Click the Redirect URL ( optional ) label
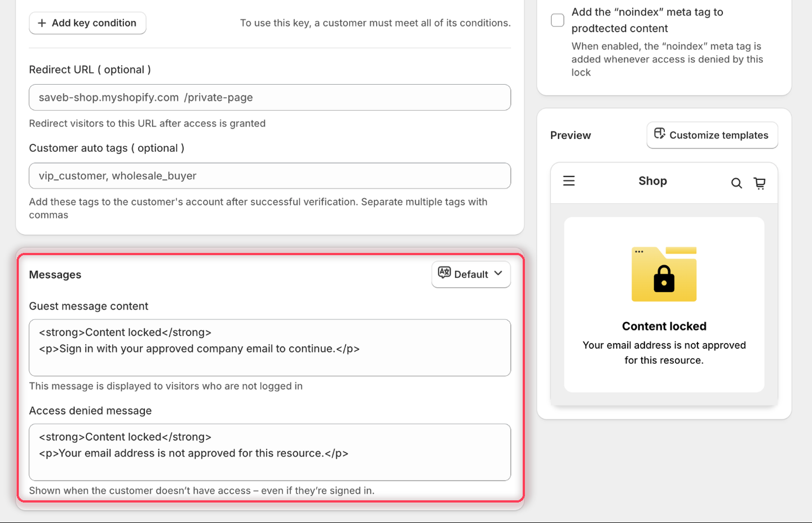This screenshot has width=812, height=523. pos(90,69)
